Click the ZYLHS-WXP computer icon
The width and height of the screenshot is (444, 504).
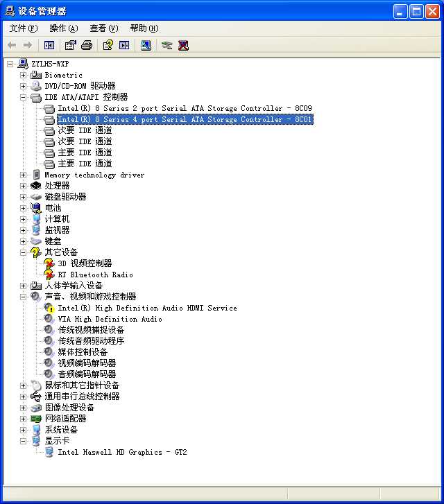point(23,64)
